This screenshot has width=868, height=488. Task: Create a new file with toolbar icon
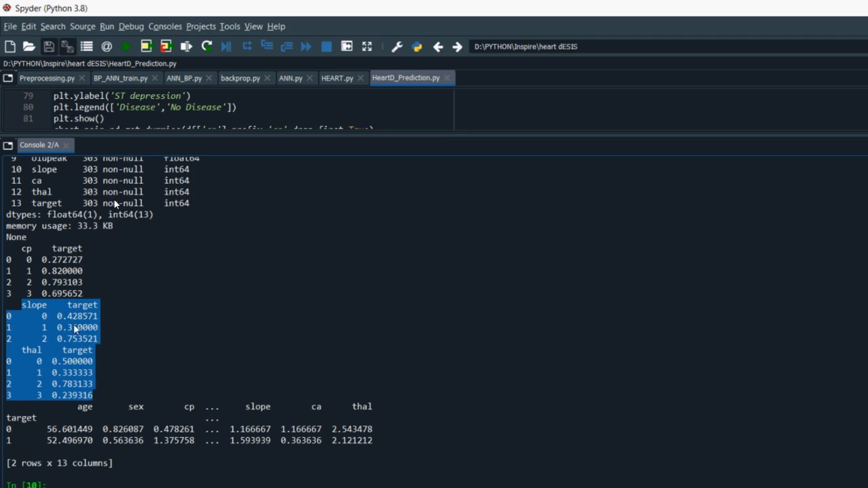tap(10, 47)
